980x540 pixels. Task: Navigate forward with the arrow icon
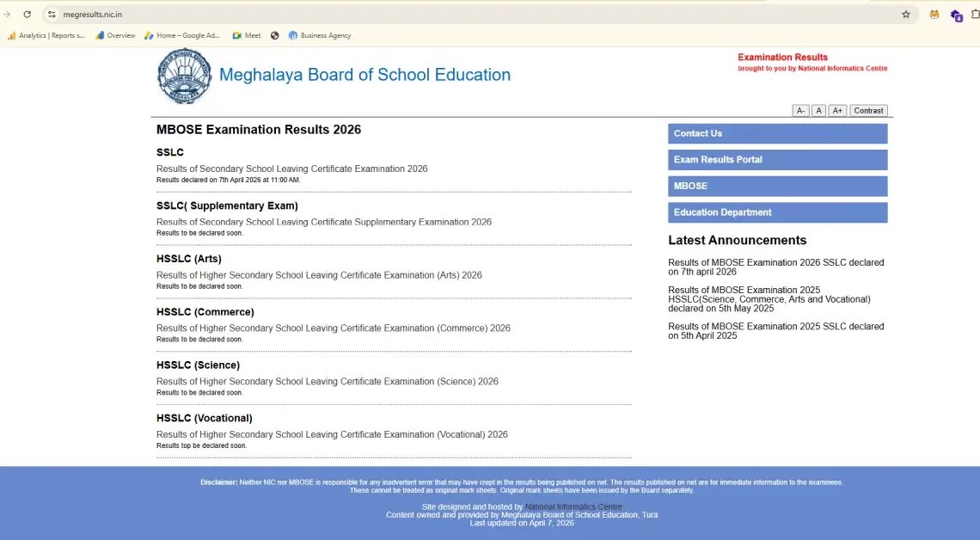click(x=7, y=14)
